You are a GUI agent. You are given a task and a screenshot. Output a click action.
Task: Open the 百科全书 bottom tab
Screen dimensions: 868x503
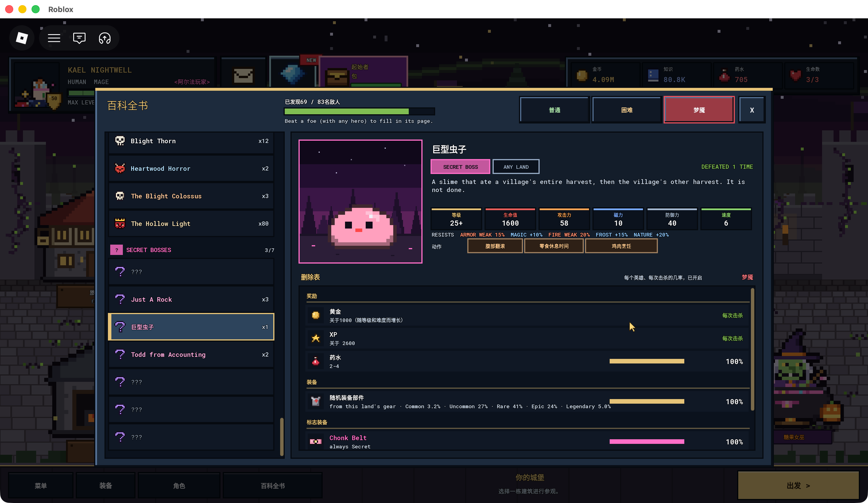tap(273, 485)
